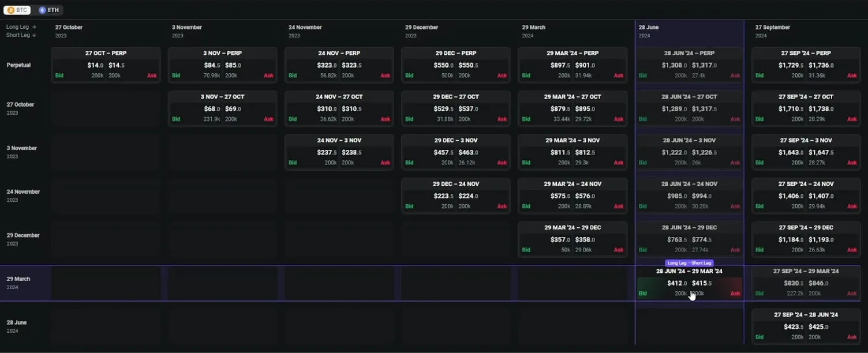The height and width of the screenshot is (353, 868).
Task: Open the 24 NOV – PERP spread card
Action: coord(339,65)
